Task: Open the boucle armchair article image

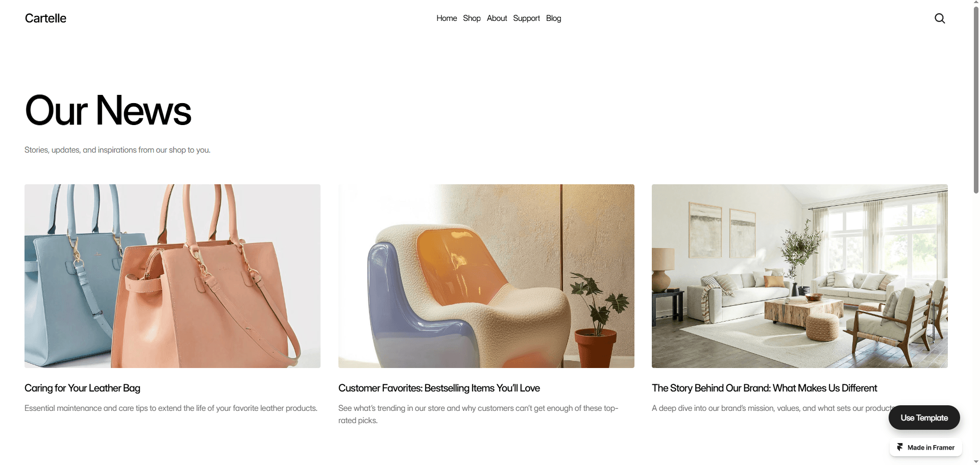Action: click(x=486, y=276)
